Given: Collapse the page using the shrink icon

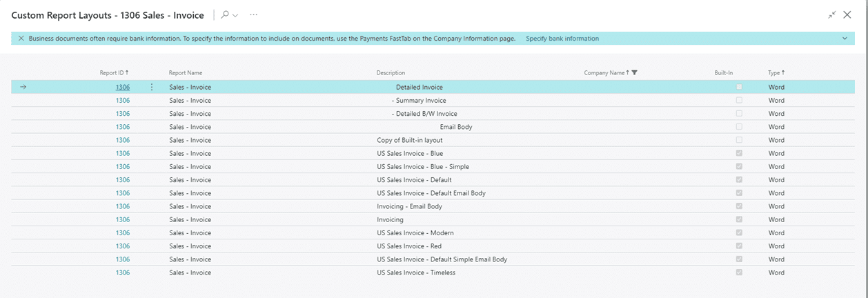Looking at the screenshot, I should coord(832,14).
